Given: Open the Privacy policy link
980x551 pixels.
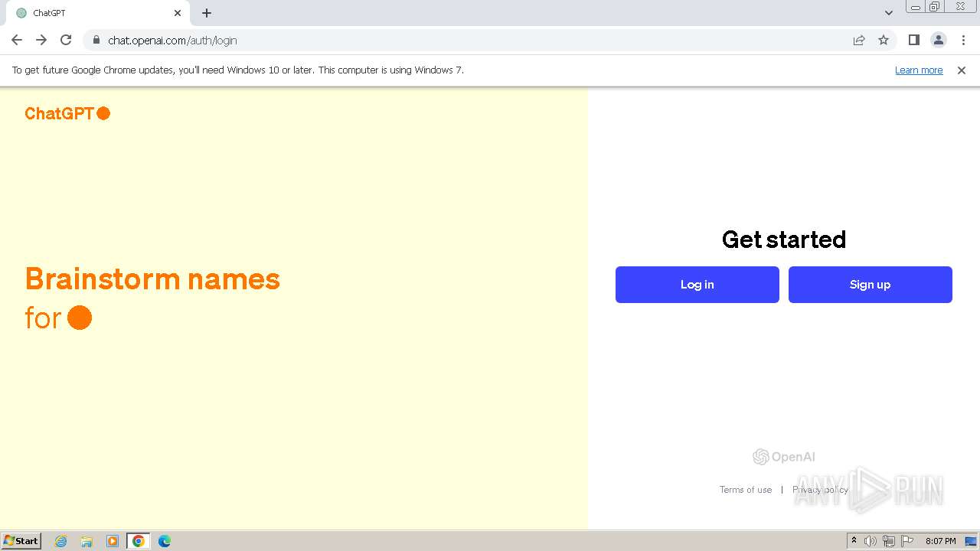Looking at the screenshot, I should [820, 490].
